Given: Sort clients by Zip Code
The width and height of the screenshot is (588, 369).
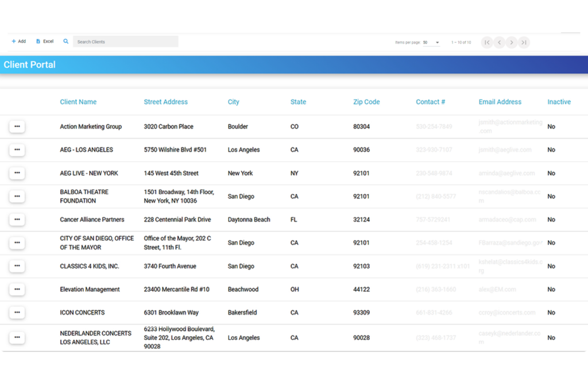Looking at the screenshot, I should 366,102.
